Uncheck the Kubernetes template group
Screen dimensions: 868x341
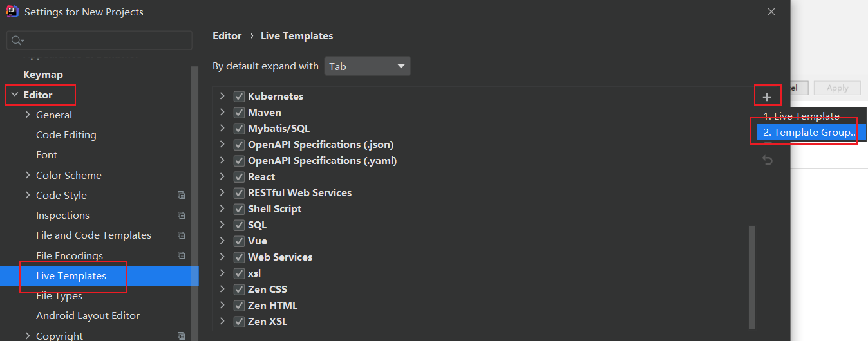(x=239, y=97)
